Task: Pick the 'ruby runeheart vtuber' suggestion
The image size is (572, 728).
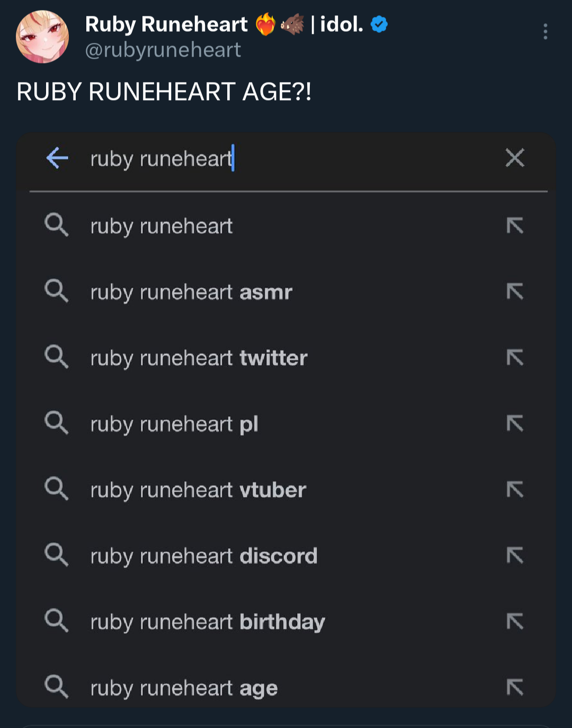Action: (198, 490)
